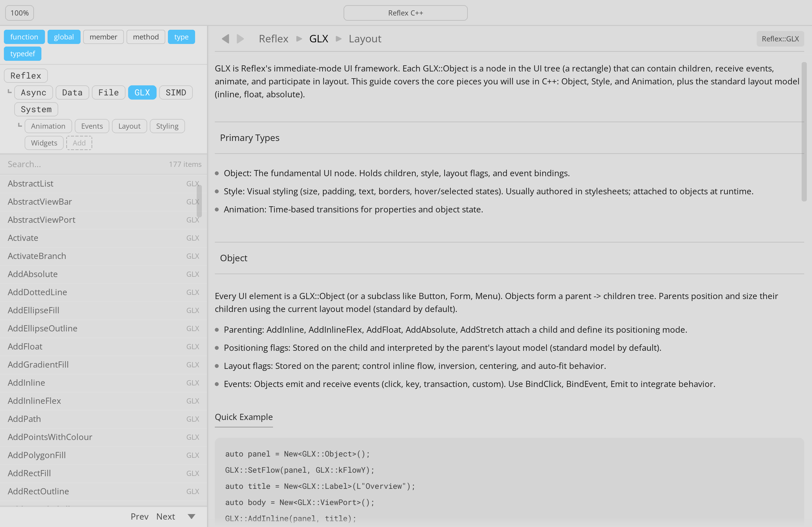Enable the method filter tag
The width and height of the screenshot is (812, 527).
(146, 37)
